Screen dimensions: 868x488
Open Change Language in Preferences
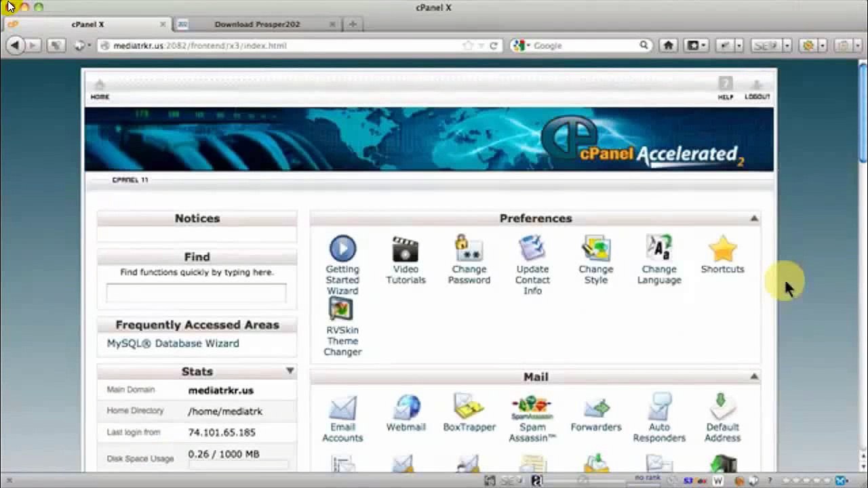[659, 260]
